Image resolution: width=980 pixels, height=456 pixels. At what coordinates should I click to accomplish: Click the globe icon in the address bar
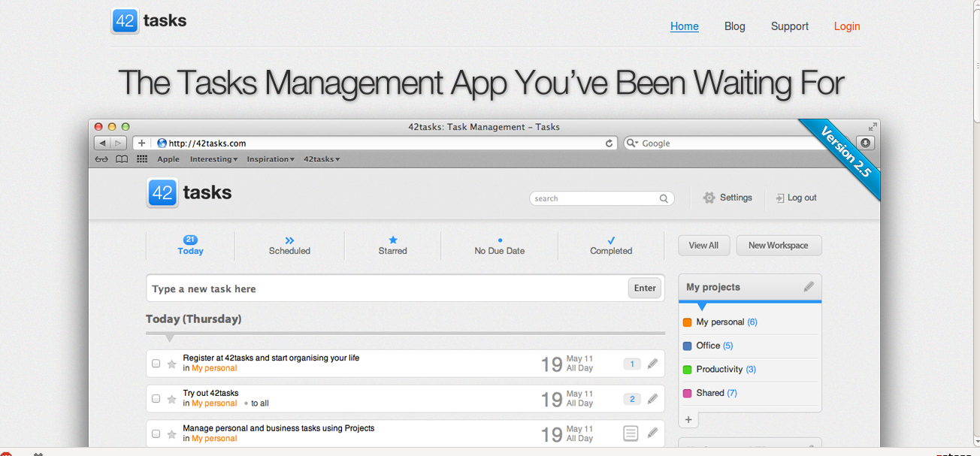[x=162, y=143]
